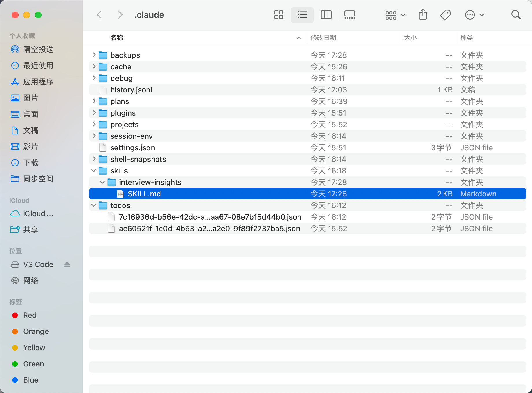532x393 pixels.
Task: Select the SKILL.md file row
Action: pos(308,194)
